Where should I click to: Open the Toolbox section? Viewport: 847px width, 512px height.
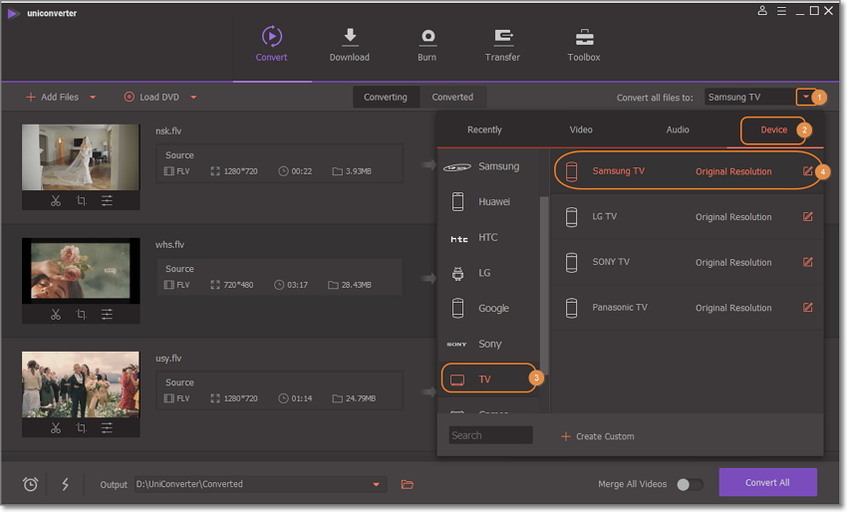[x=583, y=44]
